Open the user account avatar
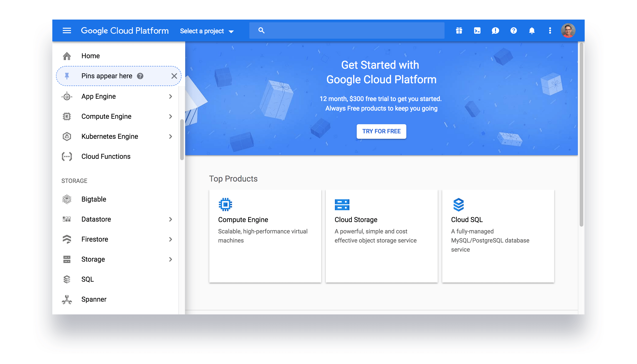Screen dimensions: 637x364 point(568,30)
